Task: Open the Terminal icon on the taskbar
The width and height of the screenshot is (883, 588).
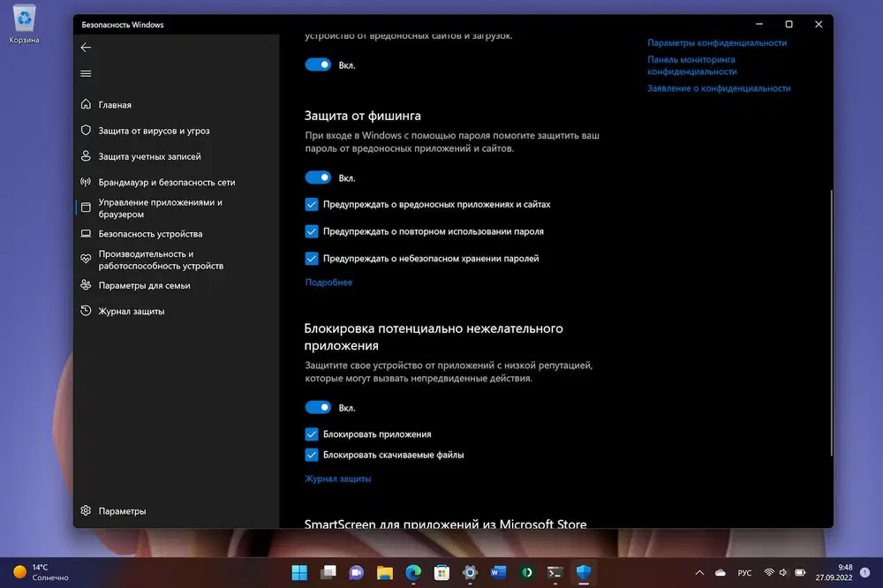Action: pyautogui.click(x=555, y=573)
